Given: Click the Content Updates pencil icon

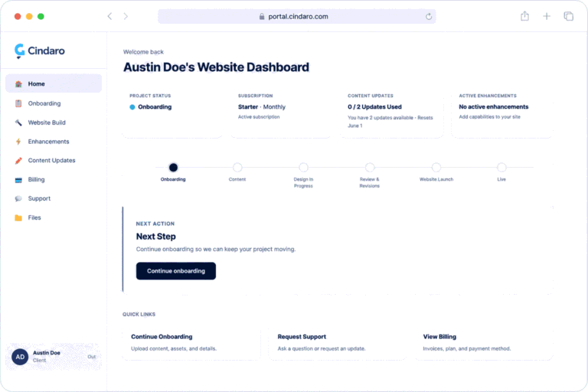Looking at the screenshot, I should point(18,161).
